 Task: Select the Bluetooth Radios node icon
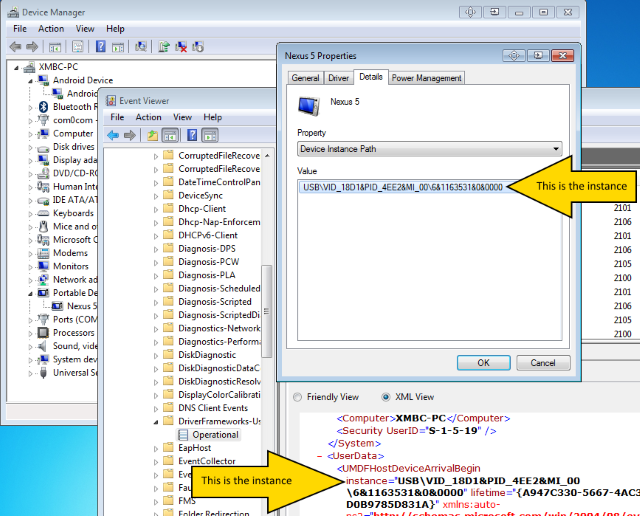[44, 107]
